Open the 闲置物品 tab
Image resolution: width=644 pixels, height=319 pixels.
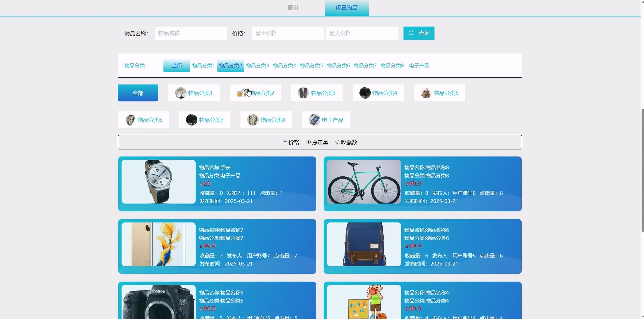coord(346,8)
